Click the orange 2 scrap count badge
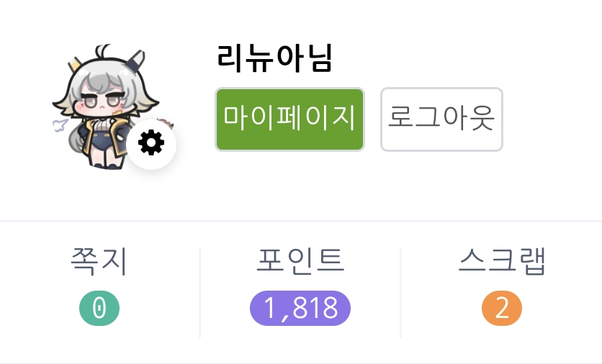This screenshot has width=602, height=364. coord(502,308)
